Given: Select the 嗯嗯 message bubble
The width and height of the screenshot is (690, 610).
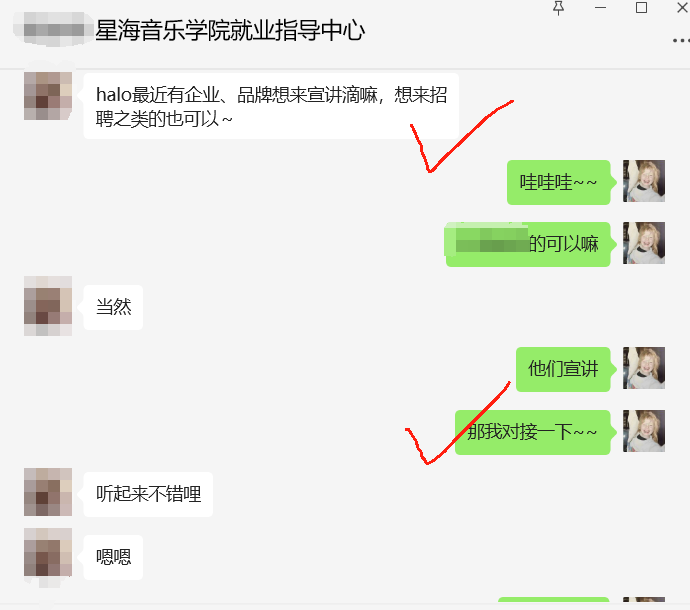Looking at the screenshot, I should tap(113, 557).
